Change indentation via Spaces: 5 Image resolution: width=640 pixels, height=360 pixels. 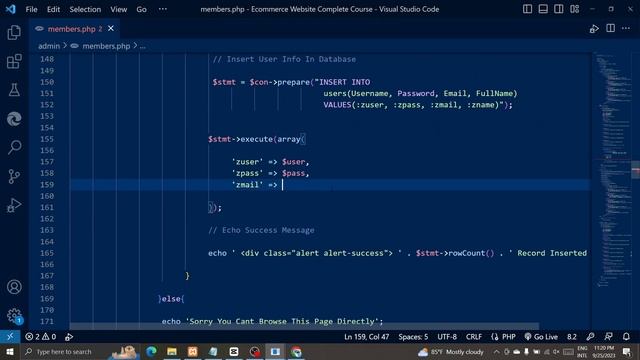[413, 337]
